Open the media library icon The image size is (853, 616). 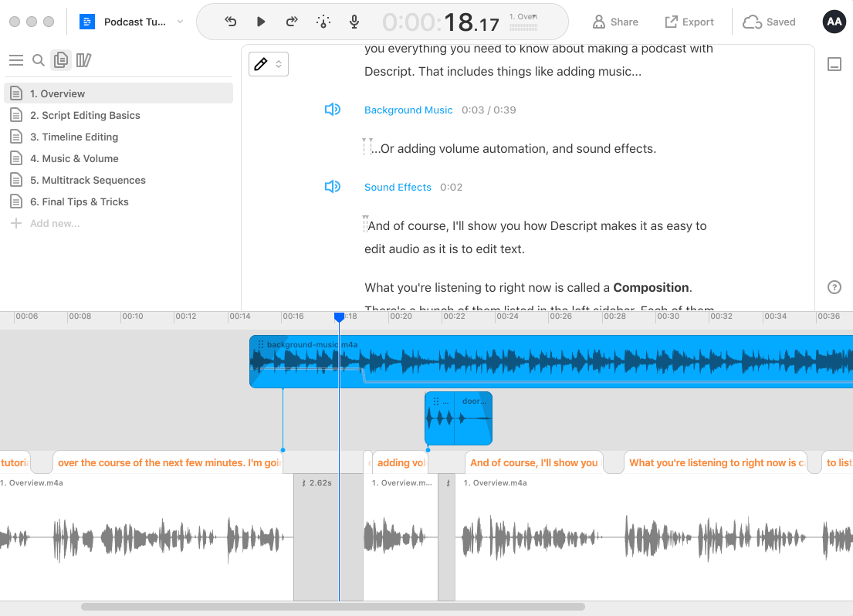tap(84, 60)
